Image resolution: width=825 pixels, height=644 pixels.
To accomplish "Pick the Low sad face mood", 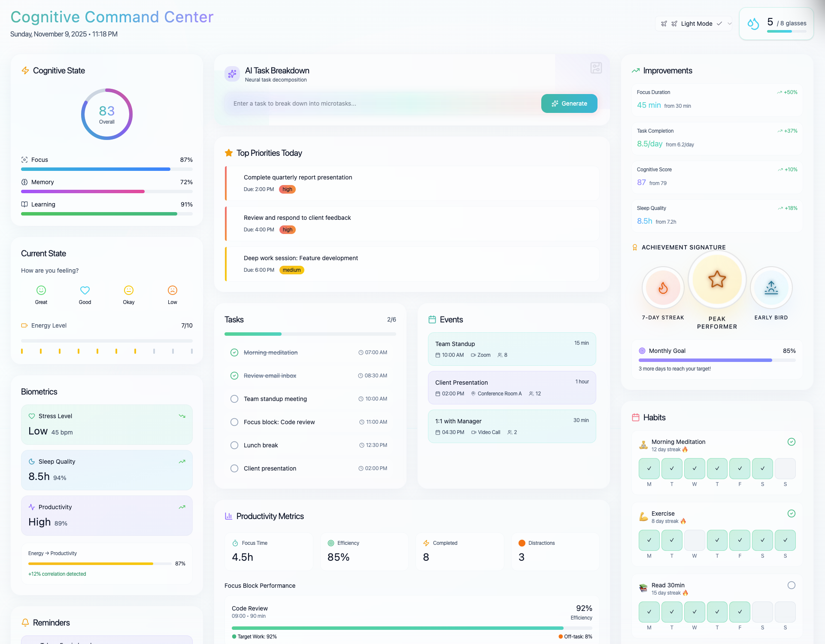I will click(x=173, y=291).
